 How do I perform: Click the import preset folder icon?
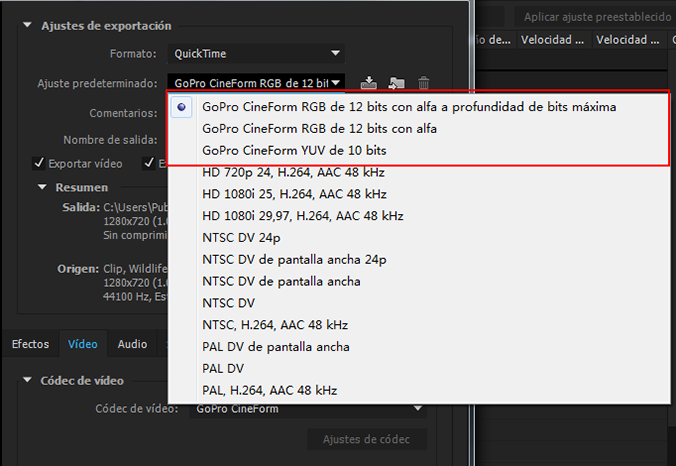(x=396, y=82)
